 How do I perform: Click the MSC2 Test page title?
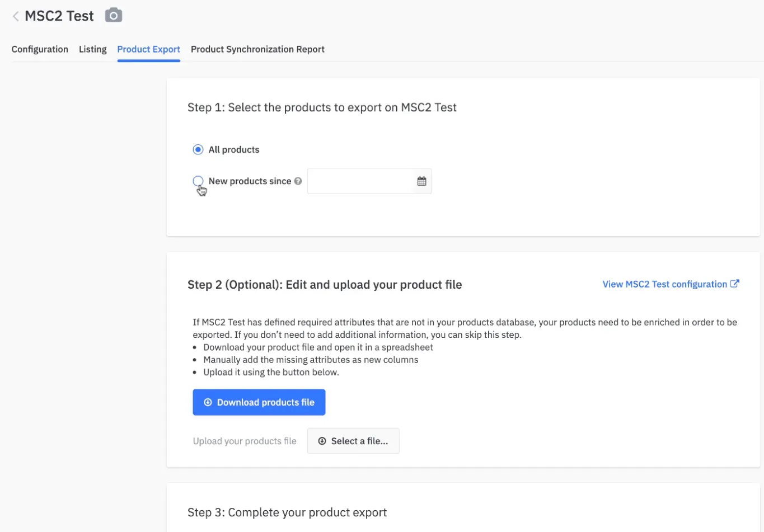(x=59, y=16)
